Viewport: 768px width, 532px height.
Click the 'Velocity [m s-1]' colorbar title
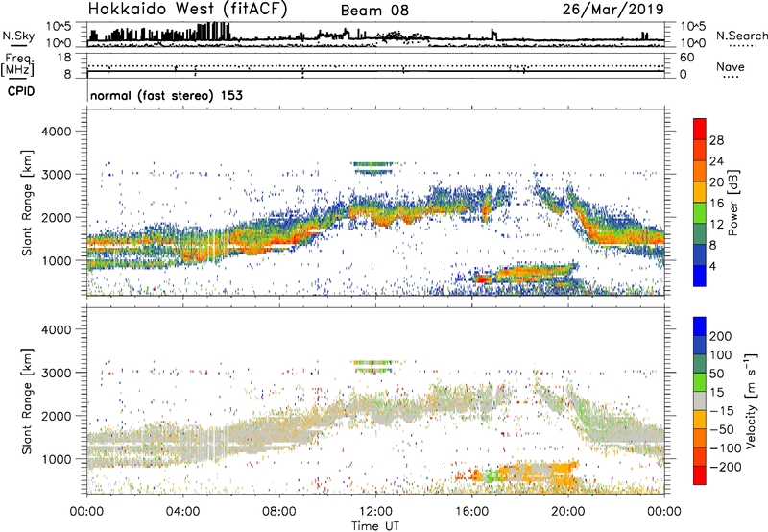(x=751, y=400)
